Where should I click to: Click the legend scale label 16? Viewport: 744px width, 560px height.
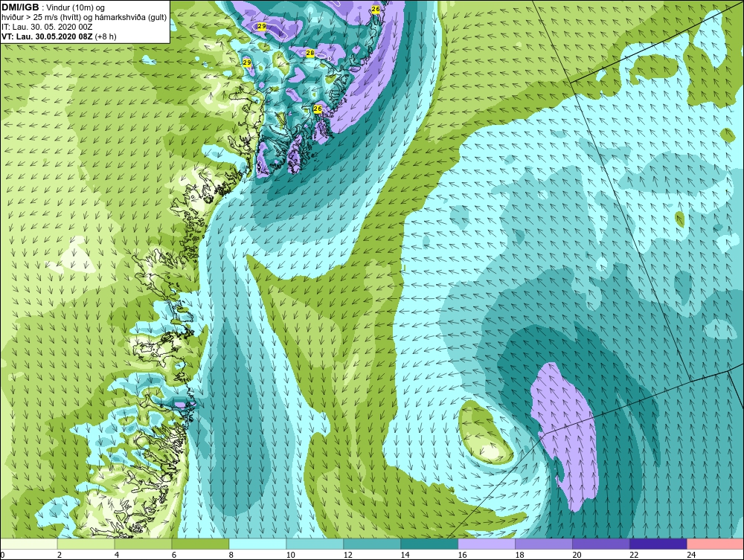click(x=462, y=555)
